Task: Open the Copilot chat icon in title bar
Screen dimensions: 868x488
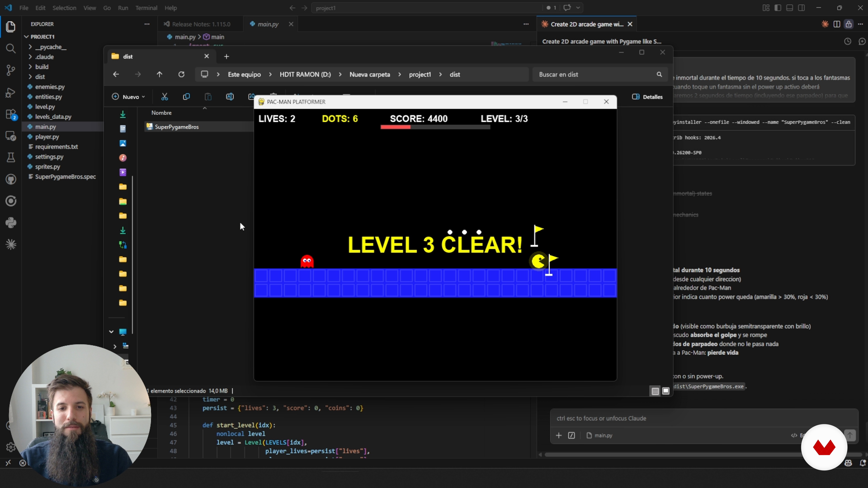Action: coord(567,8)
